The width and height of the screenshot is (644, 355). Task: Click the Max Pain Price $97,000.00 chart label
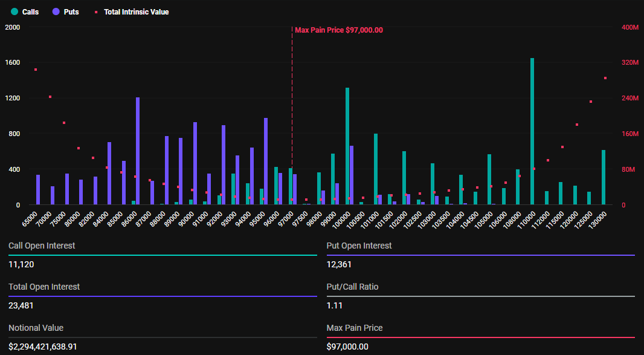tap(339, 30)
